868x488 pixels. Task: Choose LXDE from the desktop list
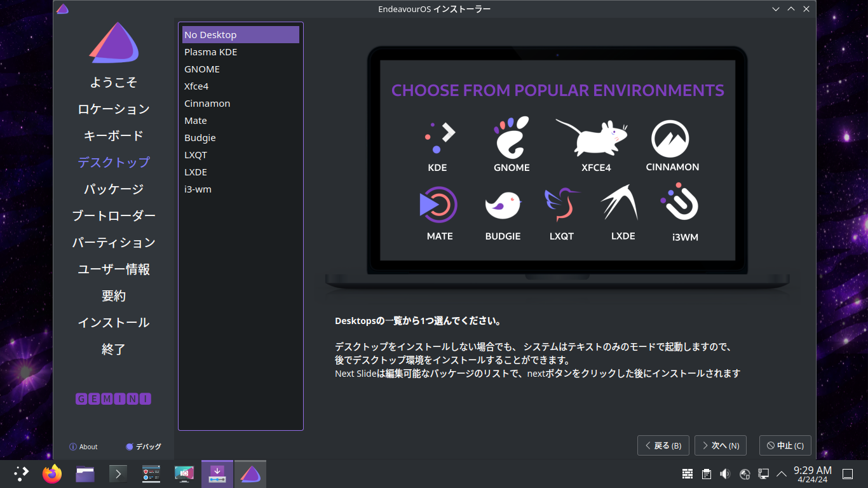241,172
